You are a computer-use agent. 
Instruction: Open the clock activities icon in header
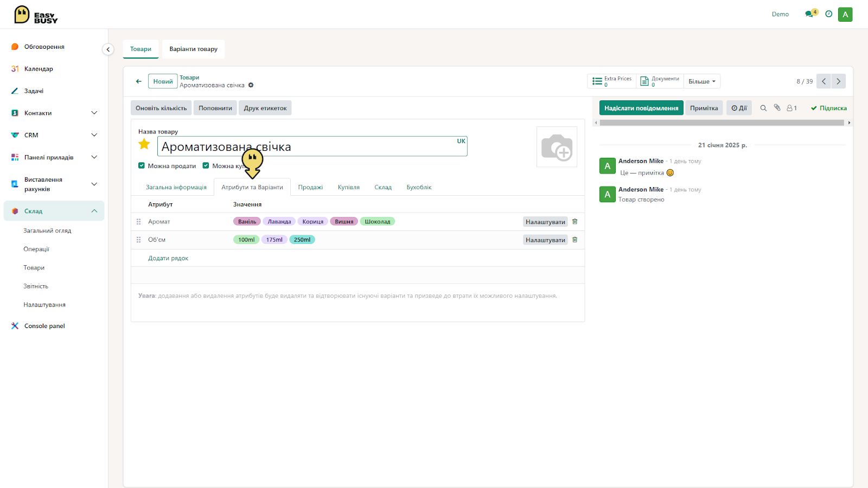828,14
